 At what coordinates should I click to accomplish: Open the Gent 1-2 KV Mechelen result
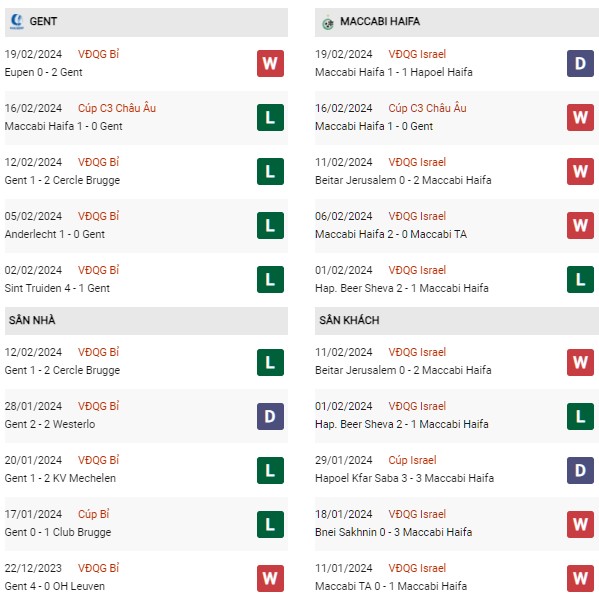pyautogui.click(x=60, y=478)
